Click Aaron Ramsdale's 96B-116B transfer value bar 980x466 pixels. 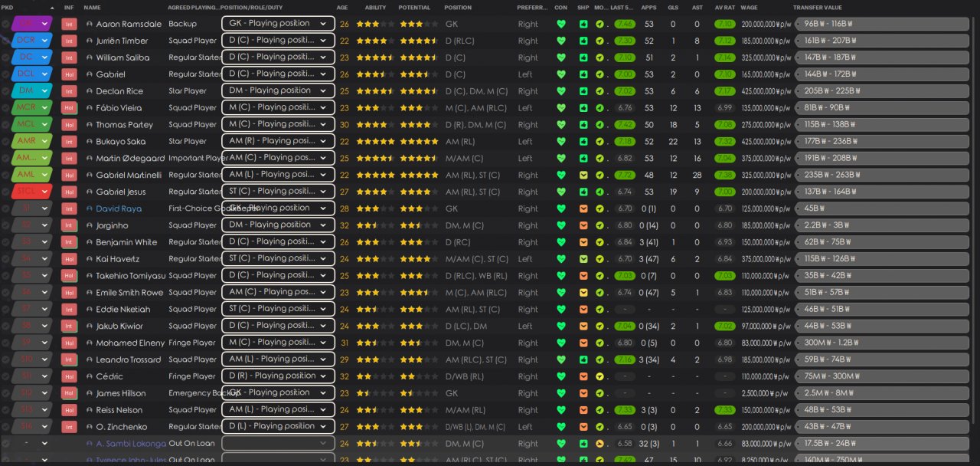coord(882,24)
